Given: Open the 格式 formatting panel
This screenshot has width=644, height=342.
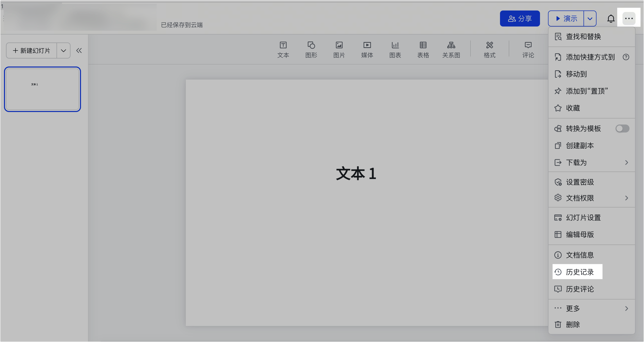Looking at the screenshot, I should 489,49.
